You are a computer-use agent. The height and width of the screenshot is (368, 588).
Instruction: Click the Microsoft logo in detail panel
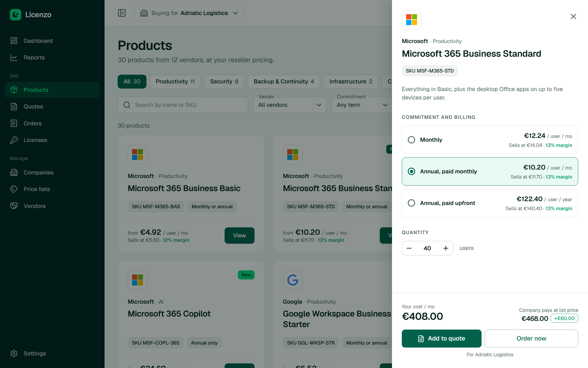coord(412,20)
